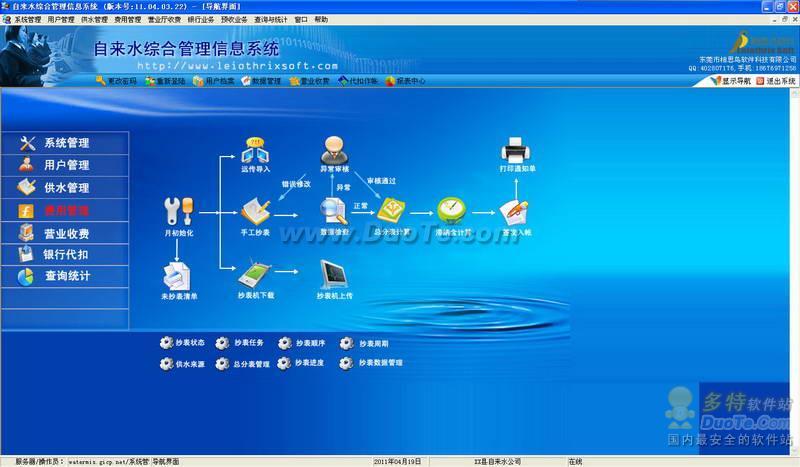Select the red highlighted 费用管理 sidebar item
Image resolution: width=800 pixels, height=467 pixels.
tap(65, 210)
